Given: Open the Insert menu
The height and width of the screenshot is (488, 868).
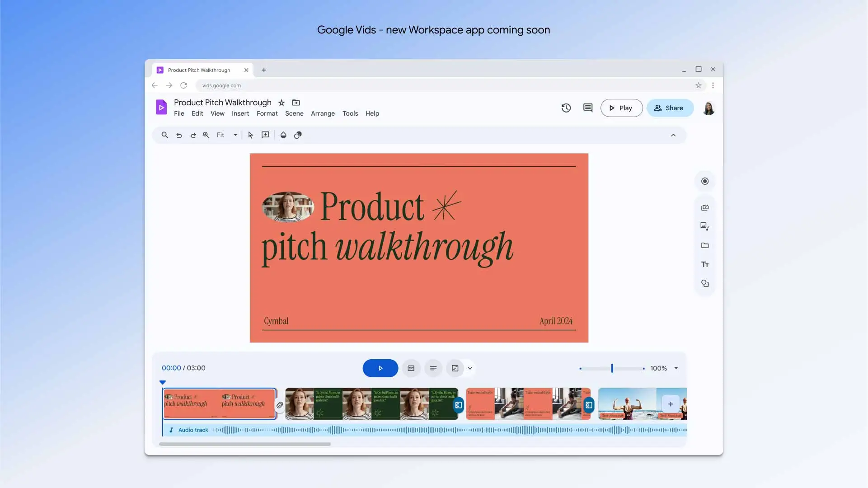Looking at the screenshot, I should [240, 113].
